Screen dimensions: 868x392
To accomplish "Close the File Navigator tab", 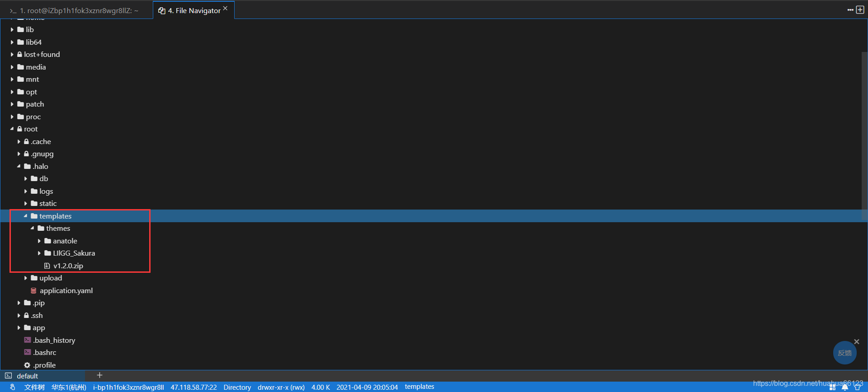I will coord(225,8).
